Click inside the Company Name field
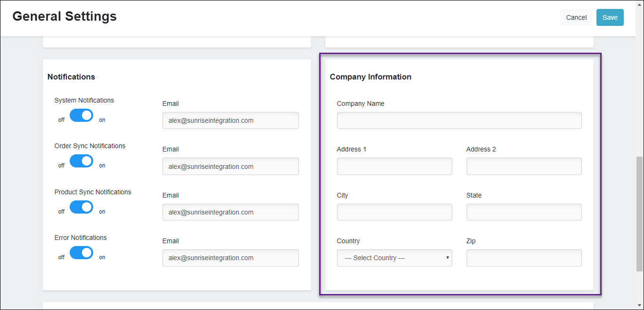The height and width of the screenshot is (310, 644). (459, 120)
